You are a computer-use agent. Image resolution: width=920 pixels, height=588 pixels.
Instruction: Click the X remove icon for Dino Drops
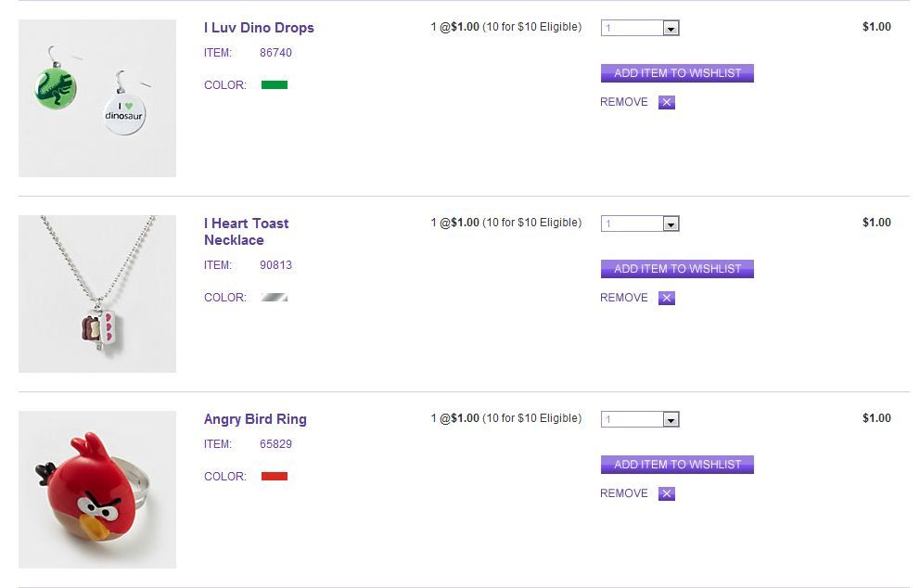pyautogui.click(x=667, y=103)
